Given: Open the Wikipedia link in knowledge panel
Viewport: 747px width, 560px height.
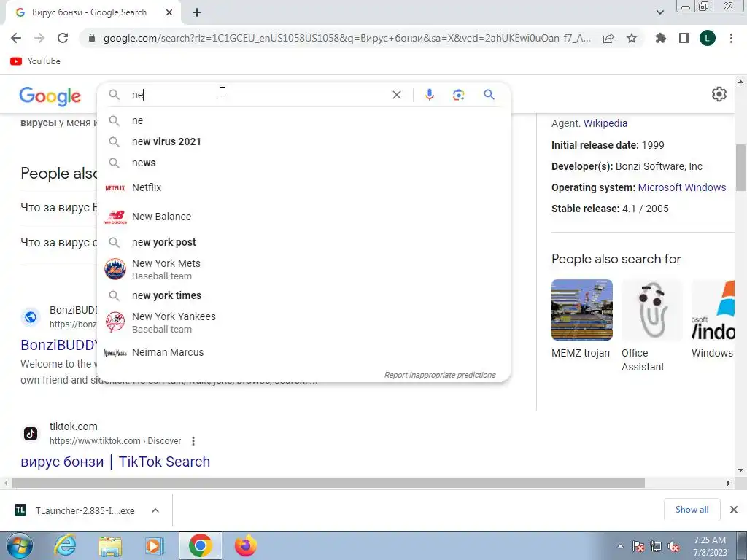Looking at the screenshot, I should point(605,123).
